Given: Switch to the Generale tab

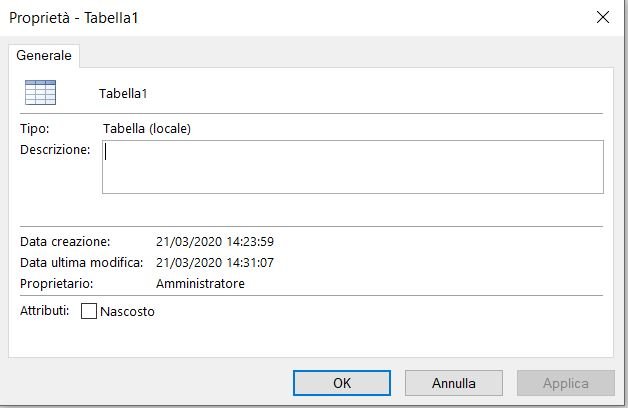Looking at the screenshot, I should point(44,55).
